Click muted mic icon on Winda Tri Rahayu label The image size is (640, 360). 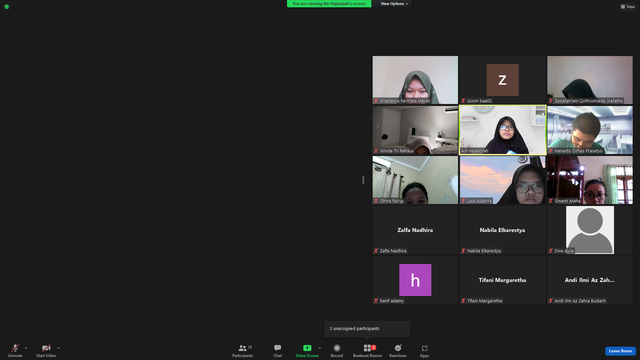(x=376, y=151)
